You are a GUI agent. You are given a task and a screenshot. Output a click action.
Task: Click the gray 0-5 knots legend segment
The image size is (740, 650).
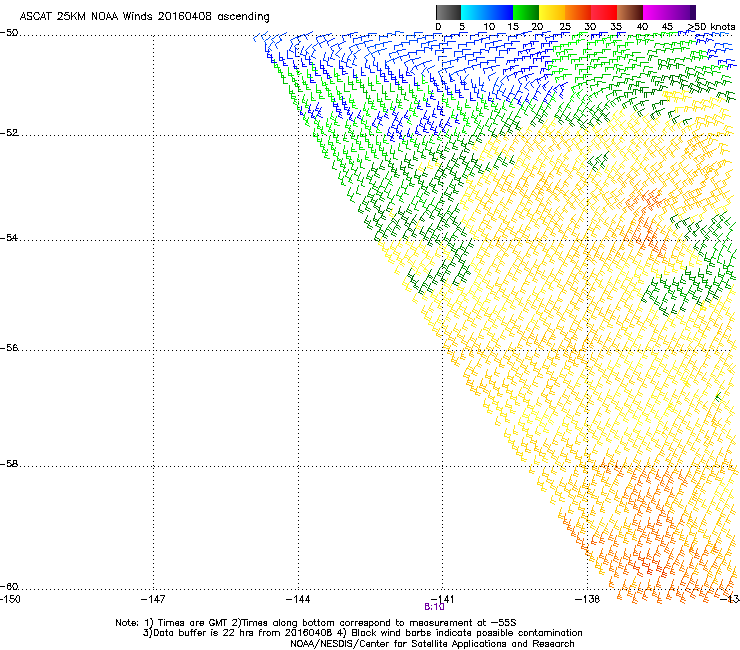click(448, 12)
